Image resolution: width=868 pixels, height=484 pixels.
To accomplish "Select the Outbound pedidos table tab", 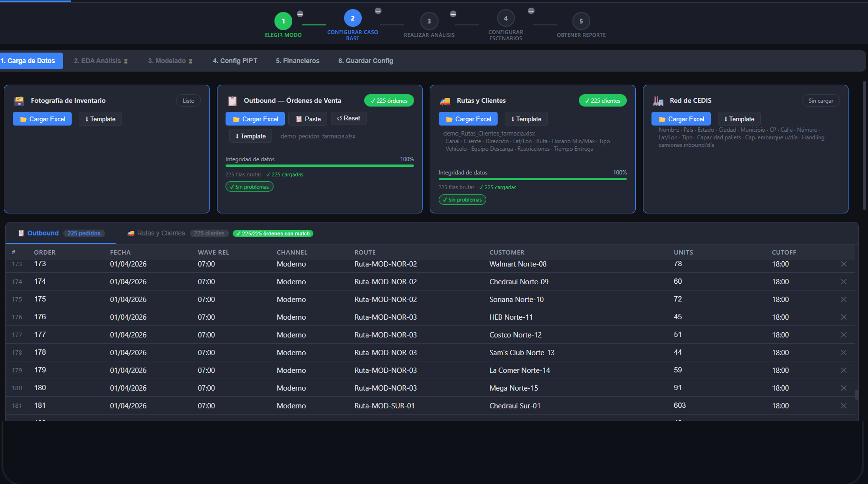I will coord(61,233).
